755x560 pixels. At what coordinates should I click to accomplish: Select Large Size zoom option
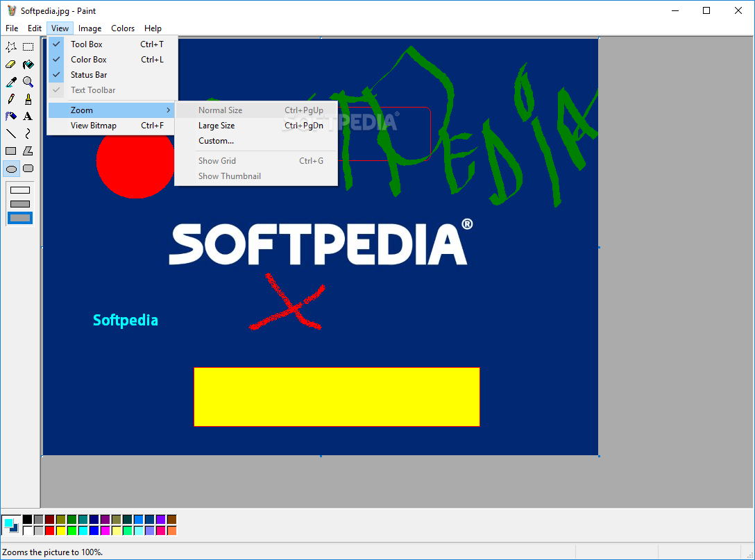tap(256, 126)
